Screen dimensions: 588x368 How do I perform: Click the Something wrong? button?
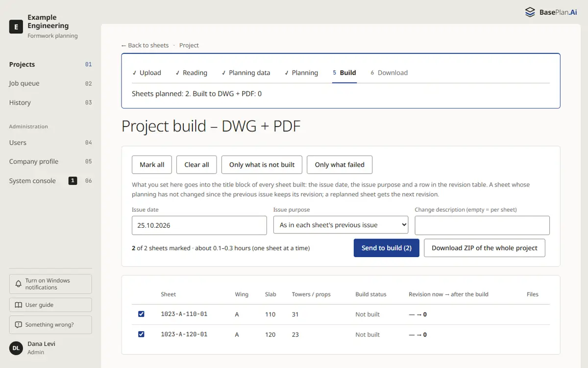pyautogui.click(x=50, y=325)
